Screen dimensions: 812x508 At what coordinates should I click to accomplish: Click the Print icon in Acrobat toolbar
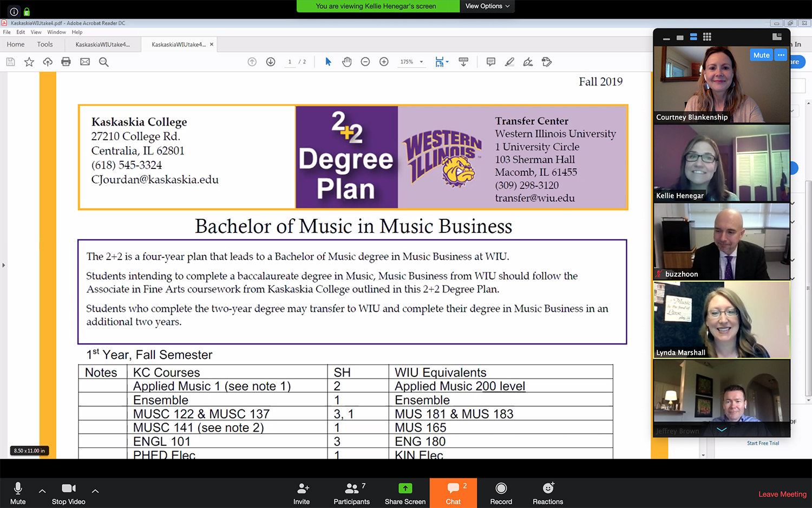66,62
